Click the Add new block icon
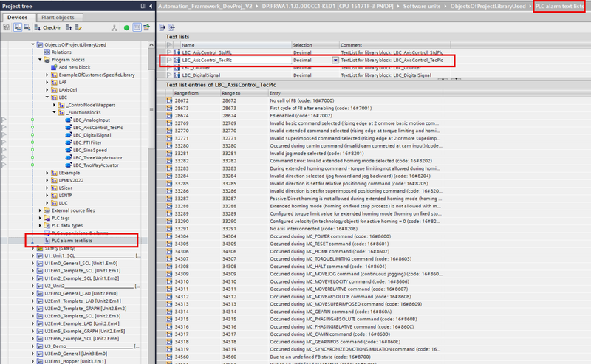Screen dimensions: 591x364 (x=54, y=67)
